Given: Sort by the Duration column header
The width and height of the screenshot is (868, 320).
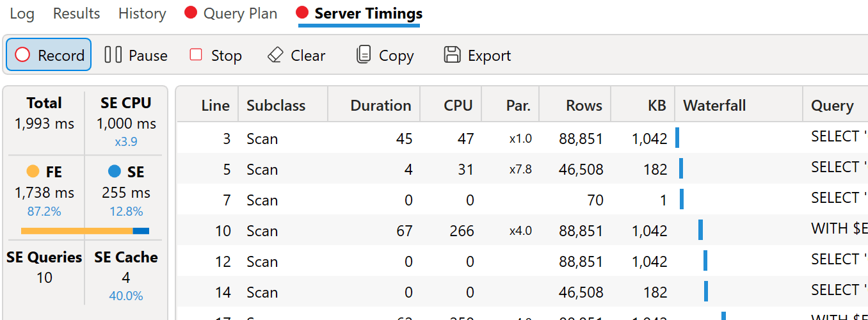Looking at the screenshot, I should pyautogui.click(x=374, y=106).
